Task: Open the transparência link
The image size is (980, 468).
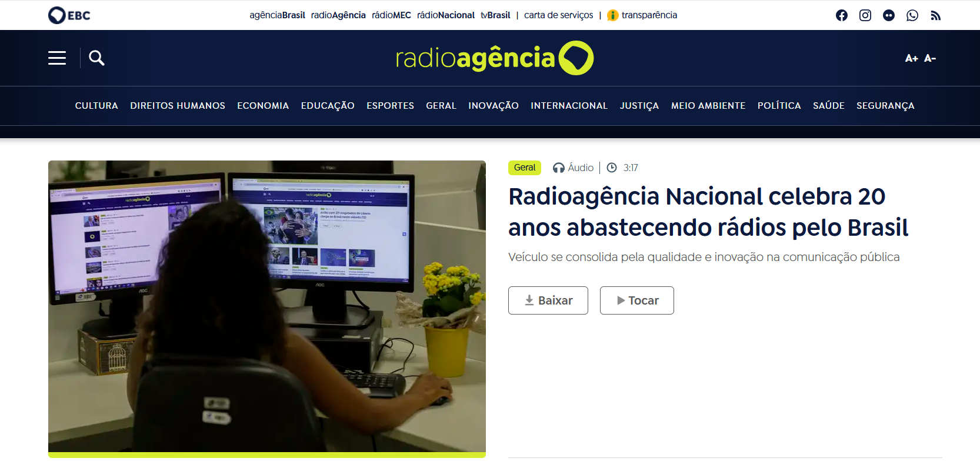Action: [642, 15]
